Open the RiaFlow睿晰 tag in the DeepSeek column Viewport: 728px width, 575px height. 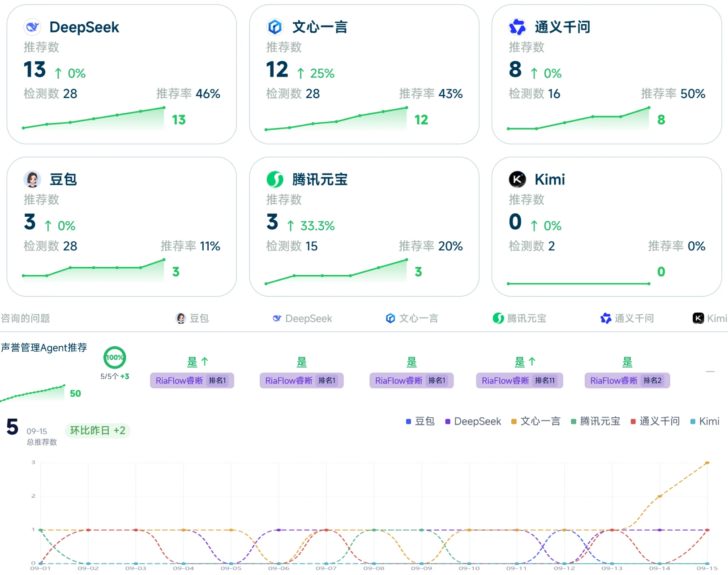(302, 381)
